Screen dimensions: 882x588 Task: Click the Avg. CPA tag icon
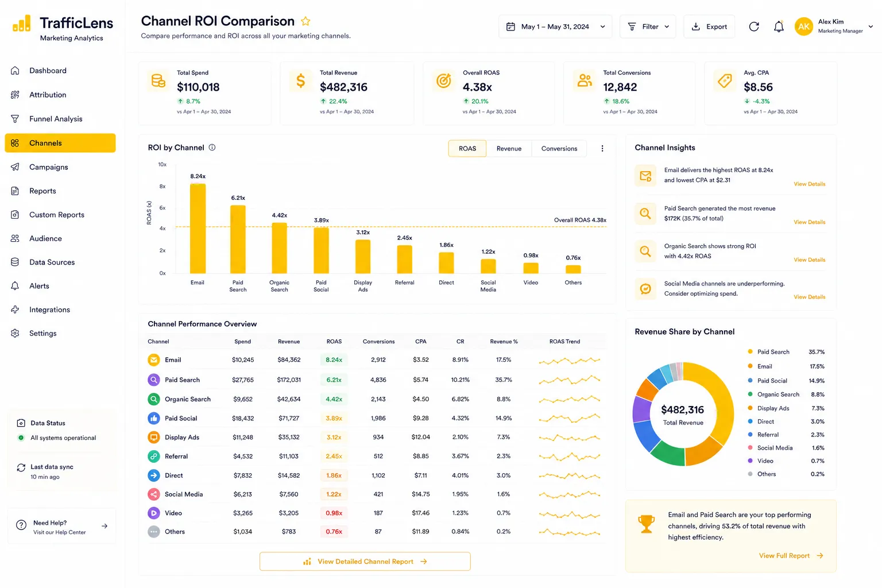click(725, 81)
